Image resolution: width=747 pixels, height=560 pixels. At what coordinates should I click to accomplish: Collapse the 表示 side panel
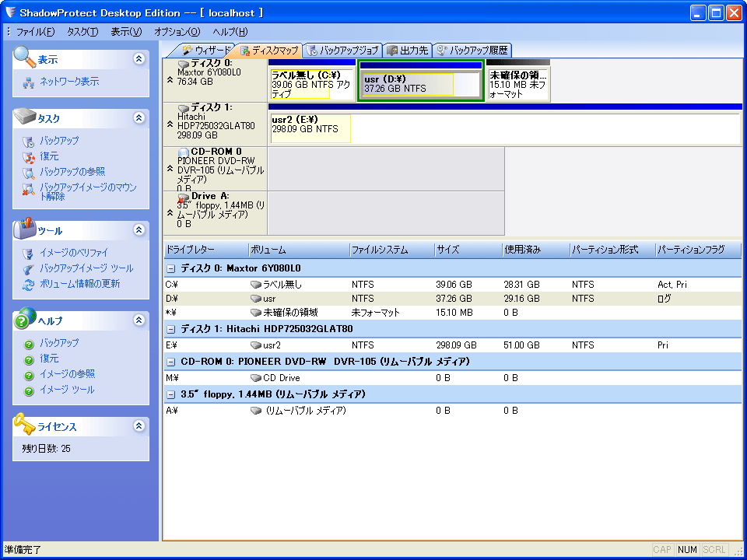coord(139,58)
